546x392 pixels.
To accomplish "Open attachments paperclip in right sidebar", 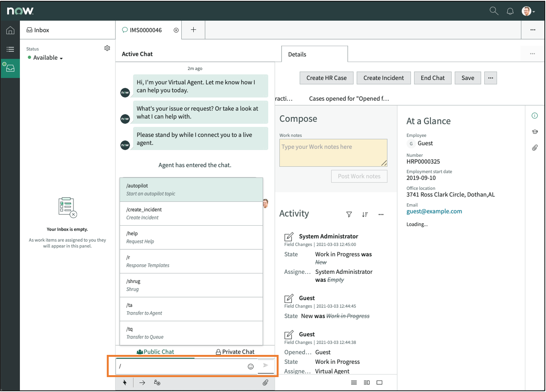I will click(x=535, y=148).
